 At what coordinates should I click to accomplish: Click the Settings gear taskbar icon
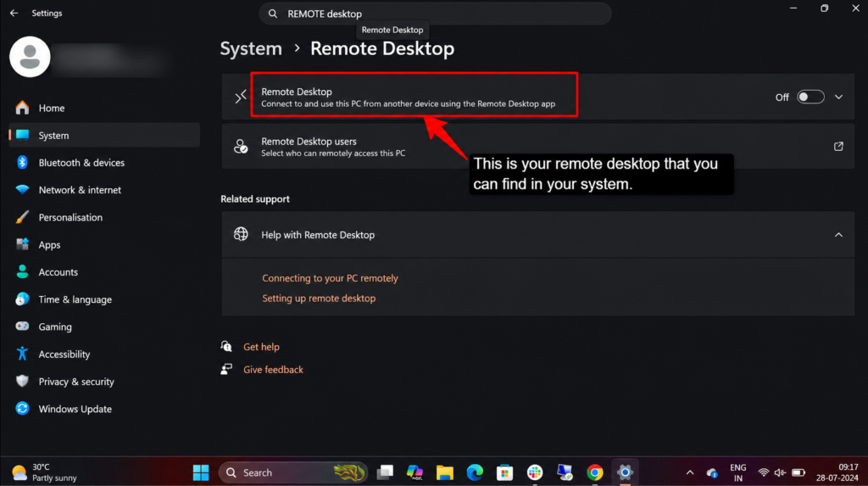click(x=625, y=472)
